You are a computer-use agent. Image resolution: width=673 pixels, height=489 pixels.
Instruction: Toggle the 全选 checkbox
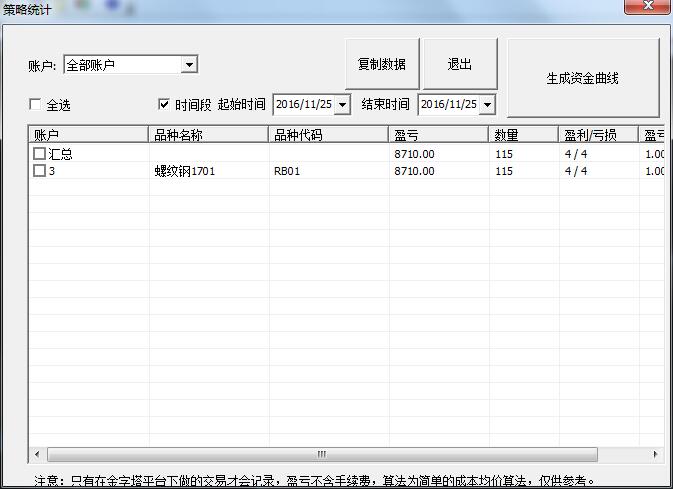point(36,105)
